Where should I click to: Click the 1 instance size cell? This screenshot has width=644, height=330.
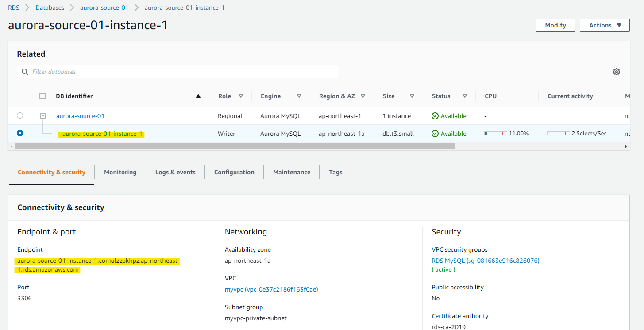[x=397, y=116]
